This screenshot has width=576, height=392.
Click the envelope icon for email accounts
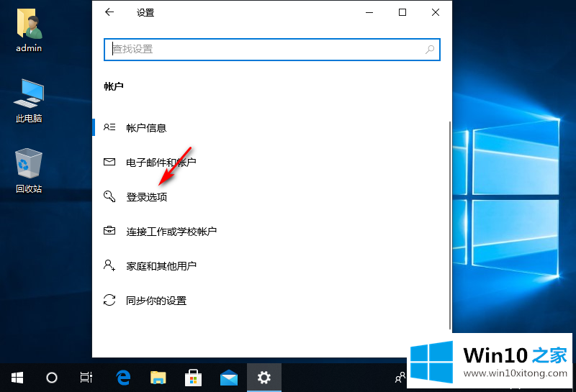point(109,163)
